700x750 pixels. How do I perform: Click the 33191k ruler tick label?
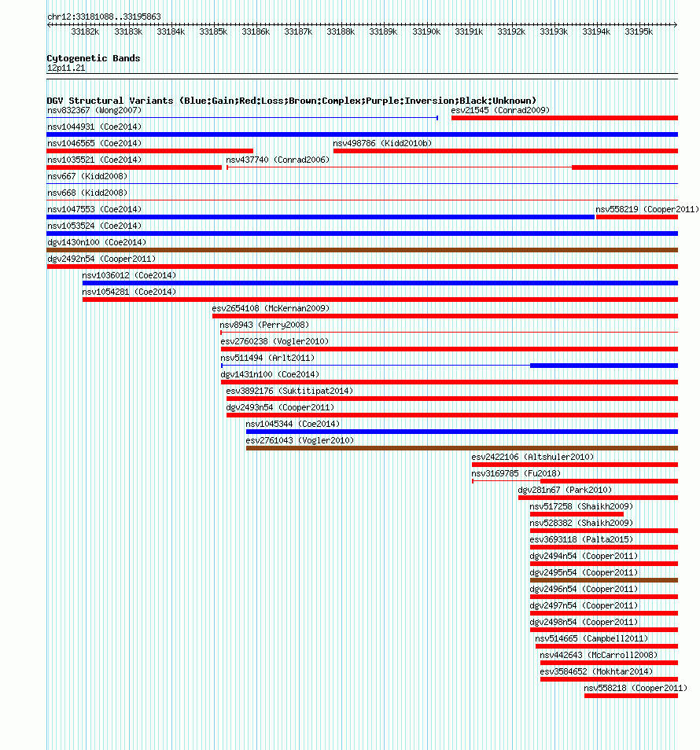coord(469,31)
